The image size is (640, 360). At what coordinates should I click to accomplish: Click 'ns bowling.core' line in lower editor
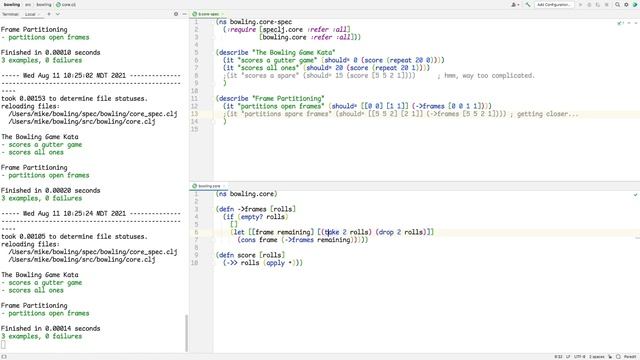coord(247,193)
